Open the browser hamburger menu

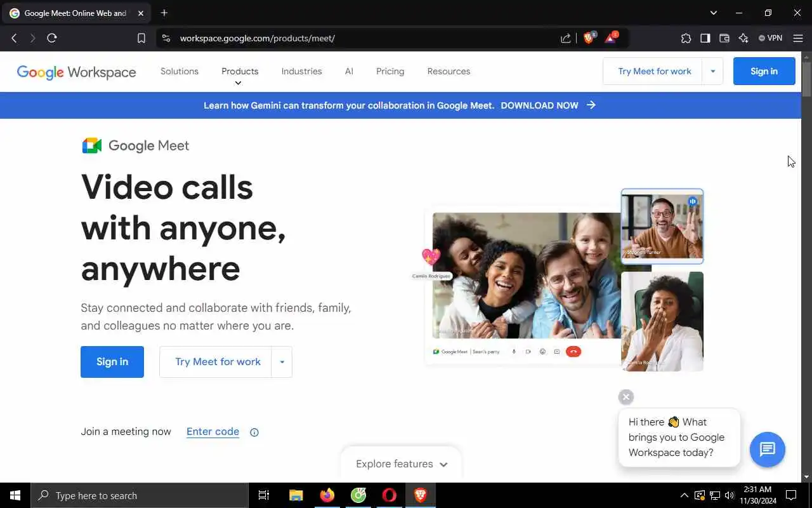798,38
